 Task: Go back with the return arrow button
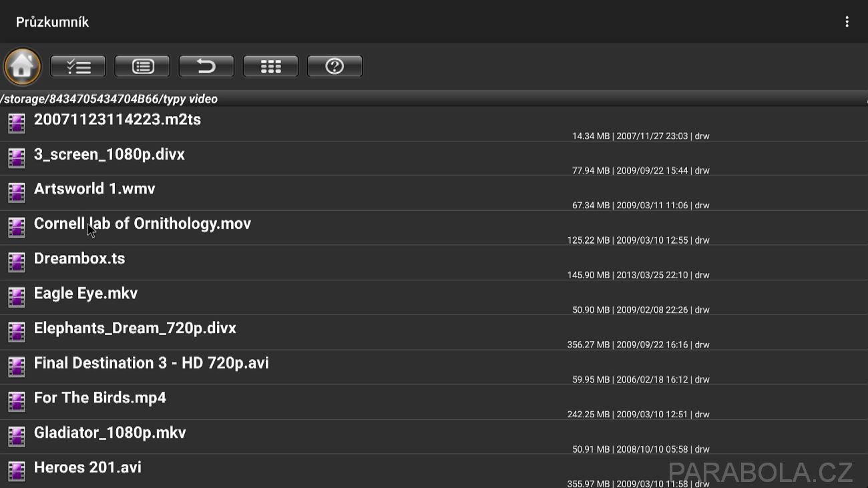(206, 66)
